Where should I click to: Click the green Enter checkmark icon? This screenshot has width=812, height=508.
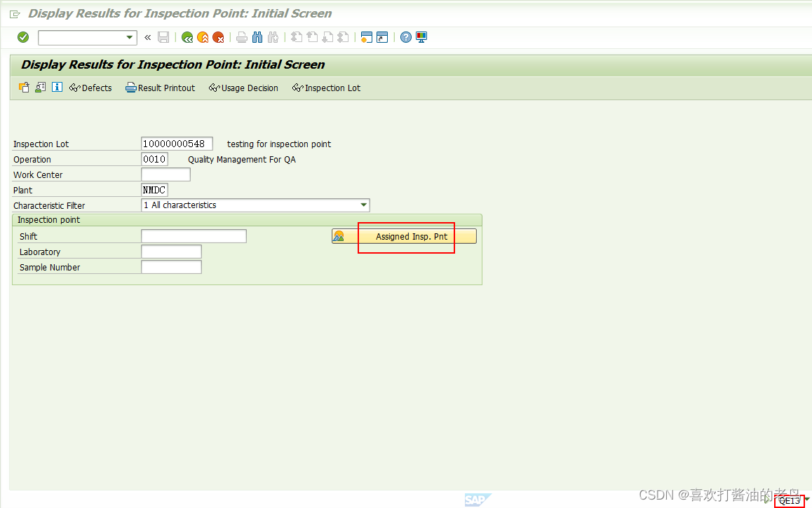(x=22, y=37)
